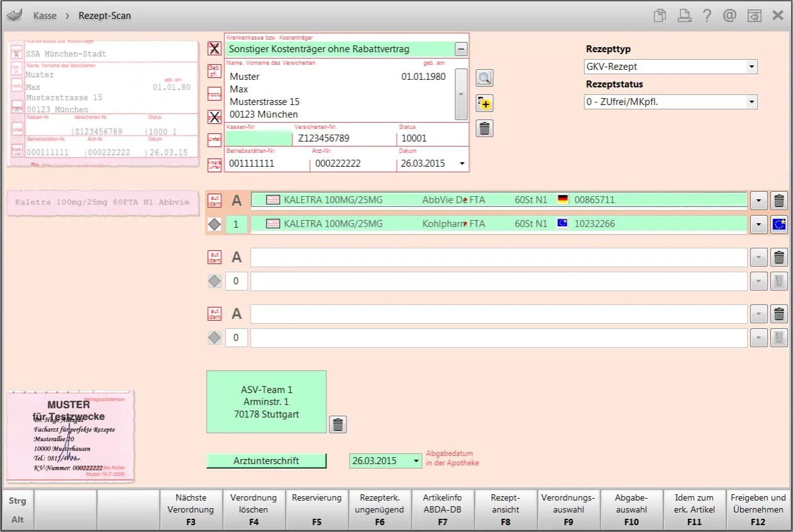Click Kasse in the breadcrumb

45,16
